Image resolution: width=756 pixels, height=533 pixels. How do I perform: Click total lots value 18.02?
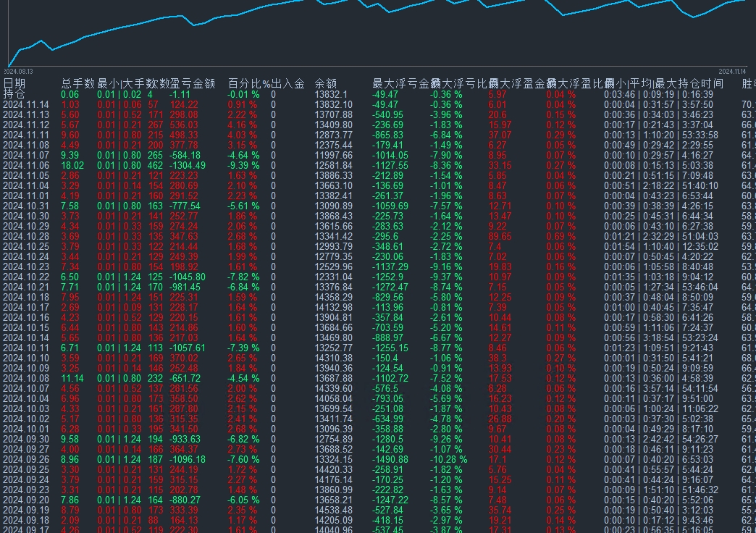[72, 165]
